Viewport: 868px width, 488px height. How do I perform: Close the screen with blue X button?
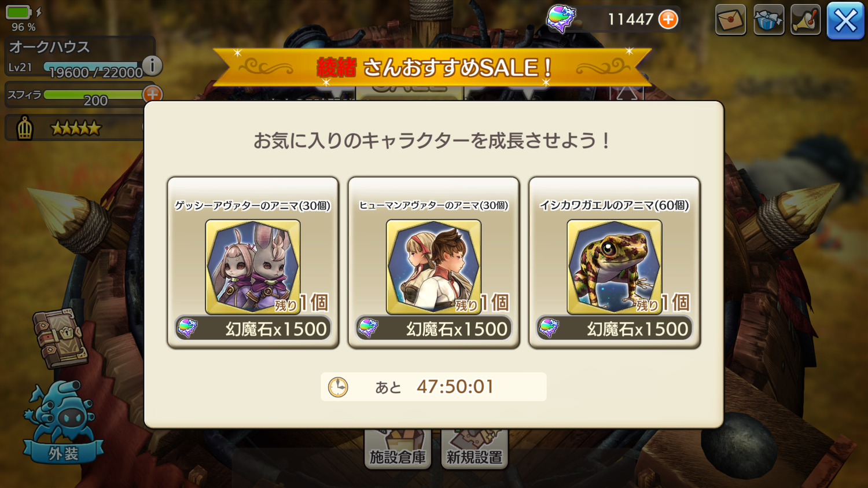(845, 21)
